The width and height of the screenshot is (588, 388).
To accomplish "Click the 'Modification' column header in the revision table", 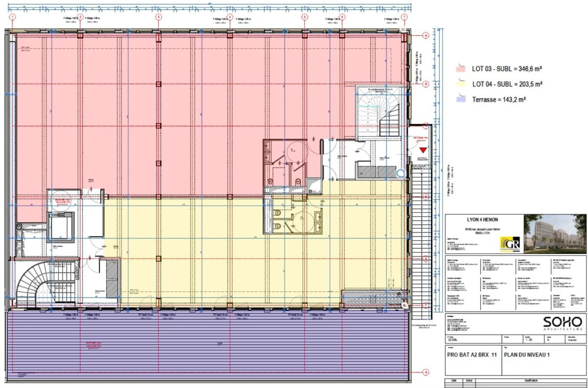I will pos(531,381).
